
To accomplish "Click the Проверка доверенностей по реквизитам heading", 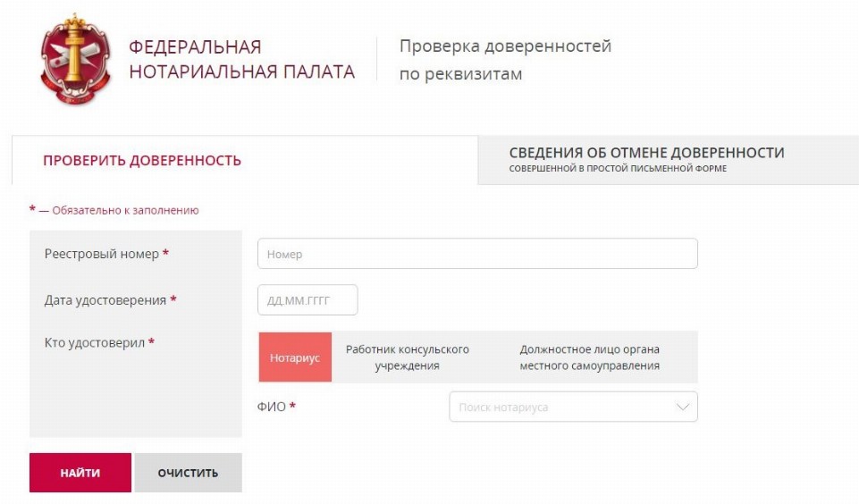I will coord(505,60).
